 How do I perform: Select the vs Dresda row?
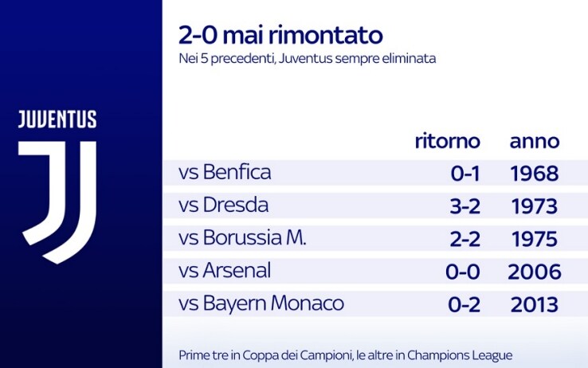375,206
